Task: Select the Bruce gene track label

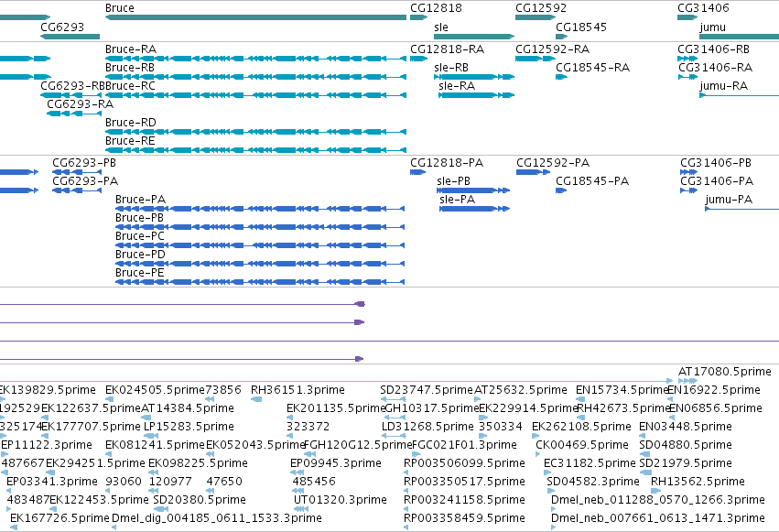Action: 120,8
